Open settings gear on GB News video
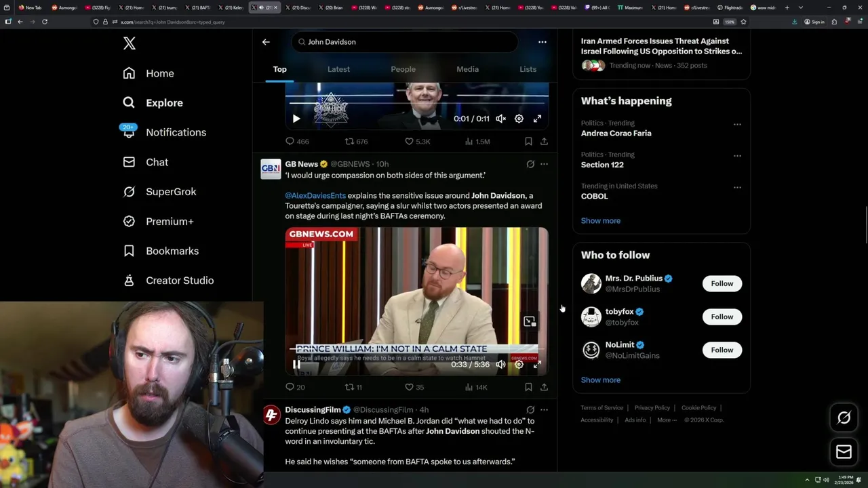 point(519,365)
